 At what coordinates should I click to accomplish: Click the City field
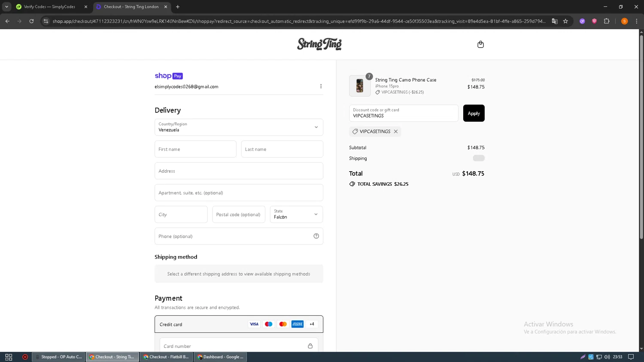tap(181, 214)
